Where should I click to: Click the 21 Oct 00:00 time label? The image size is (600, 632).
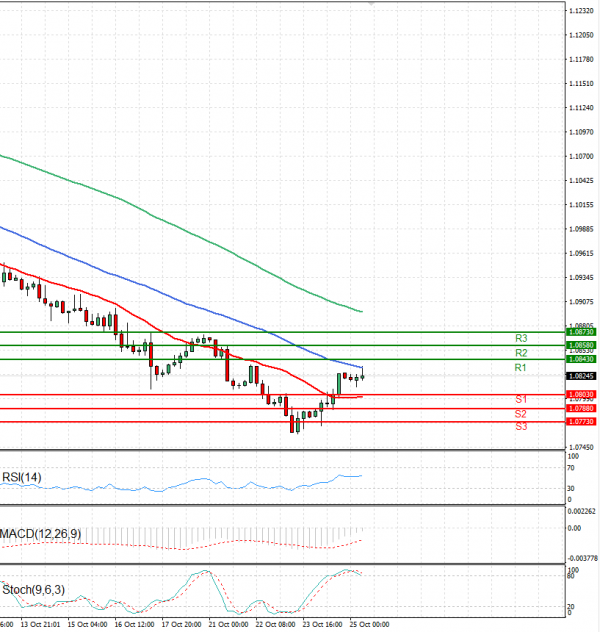tap(228, 624)
